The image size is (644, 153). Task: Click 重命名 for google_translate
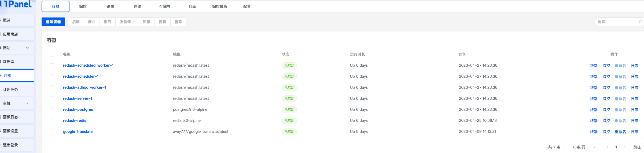[620, 132]
